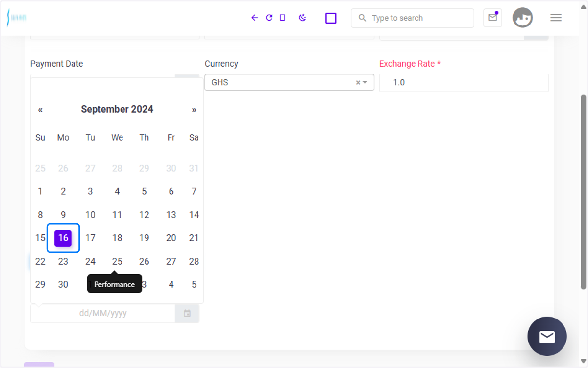Click the page vertical scrollbar
Screen dimensions: 588x368
[x=583, y=191]
